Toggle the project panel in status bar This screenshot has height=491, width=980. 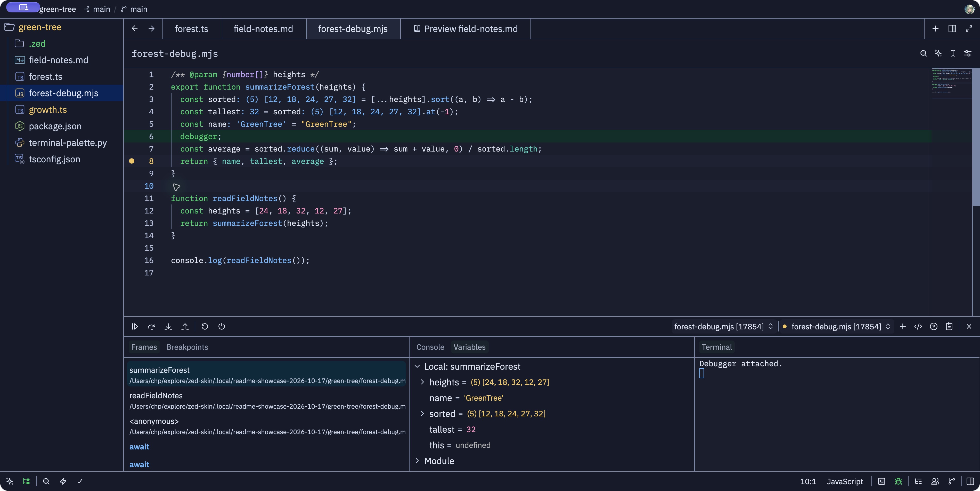[x=26, y=481]
